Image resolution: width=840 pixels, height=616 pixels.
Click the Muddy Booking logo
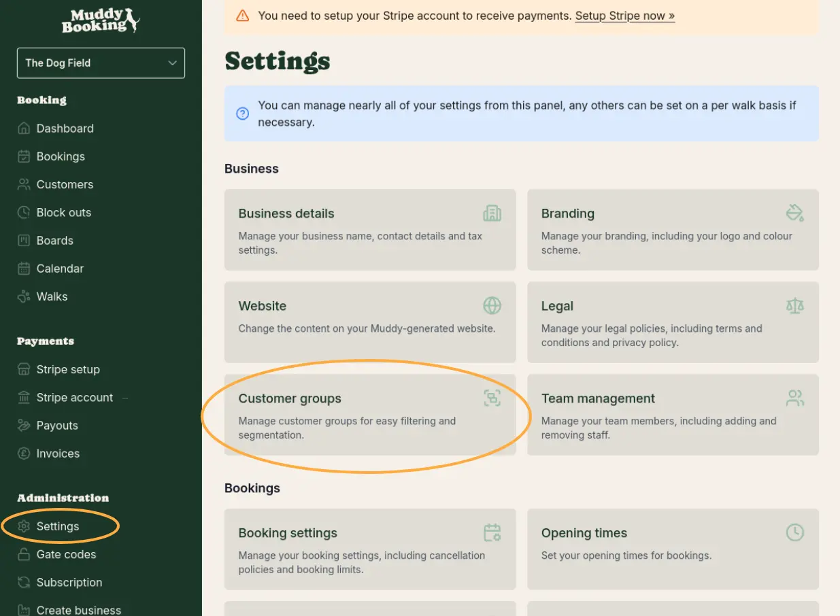click(101, 21)
